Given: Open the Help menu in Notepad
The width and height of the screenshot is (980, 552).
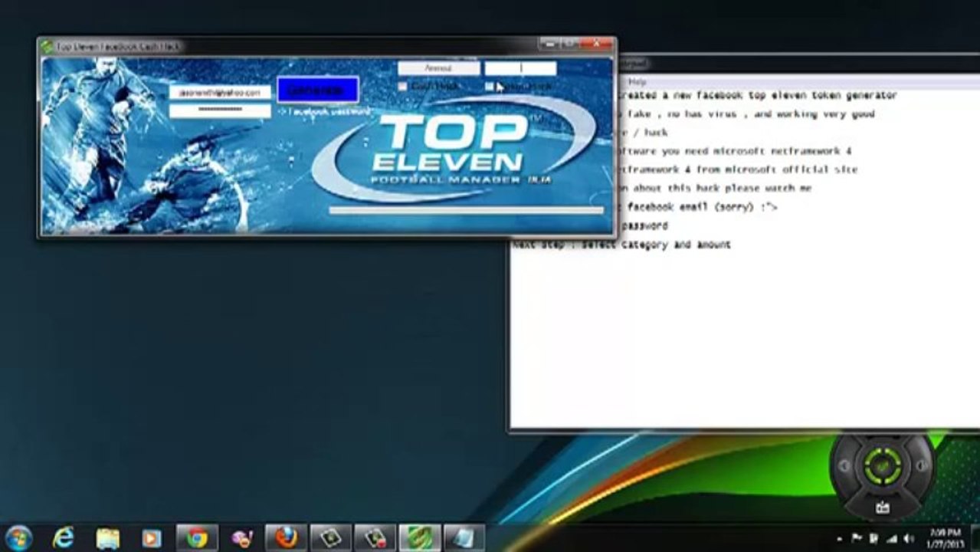Looking at the screenshot, I should click(x=637, y=81).
